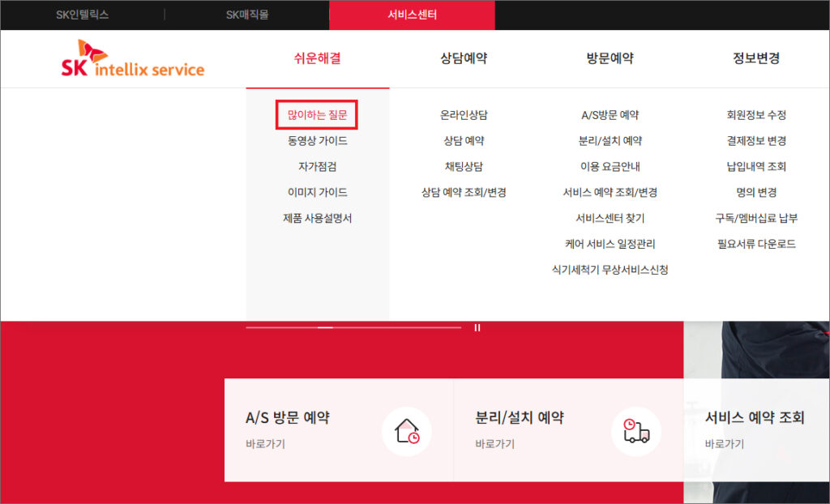The height and width of the screenshot is (504, 830).
Task: Expand the 상담예약 main menu
Action: click(x=464, y=58)
